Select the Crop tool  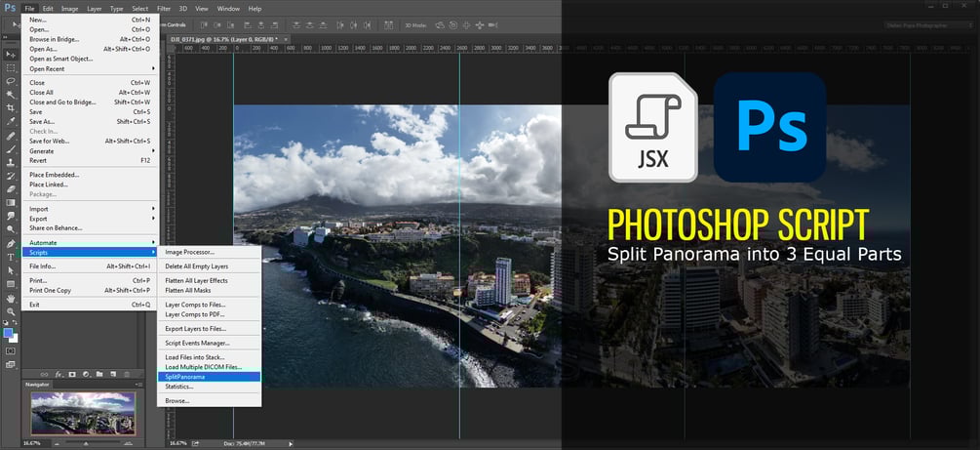11,108
